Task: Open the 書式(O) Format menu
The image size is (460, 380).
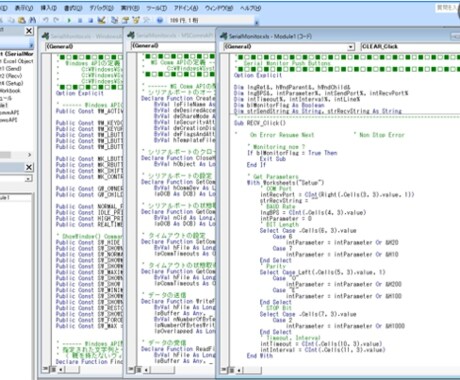Action: (x=73, y=8)
